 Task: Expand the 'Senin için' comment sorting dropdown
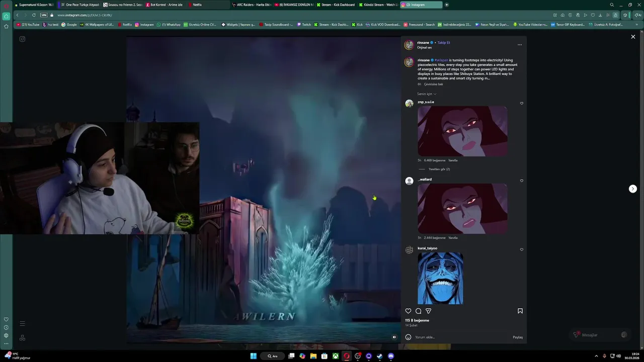click(x=427, y=94)
